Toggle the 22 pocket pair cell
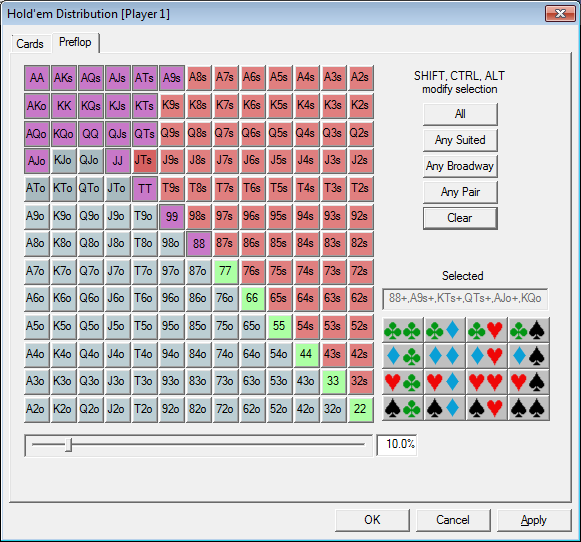This screenshot has height=542, width=581. [x=360, y=409]
